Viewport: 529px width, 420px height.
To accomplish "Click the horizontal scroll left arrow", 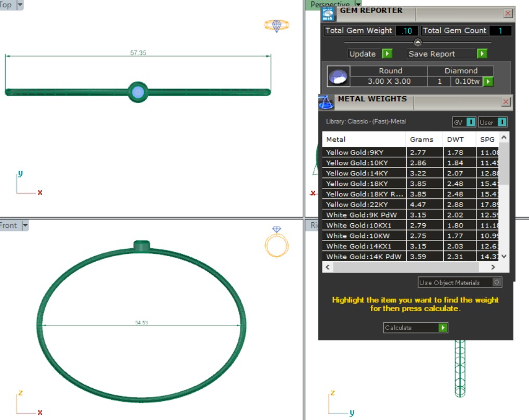I will click(x=328, y=266).
